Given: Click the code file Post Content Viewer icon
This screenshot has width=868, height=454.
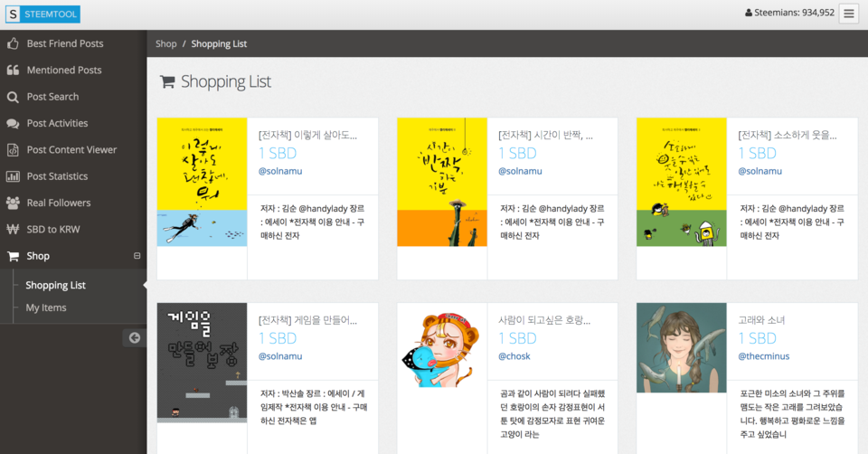Looking at the screenshot, I should click(13, 150).
